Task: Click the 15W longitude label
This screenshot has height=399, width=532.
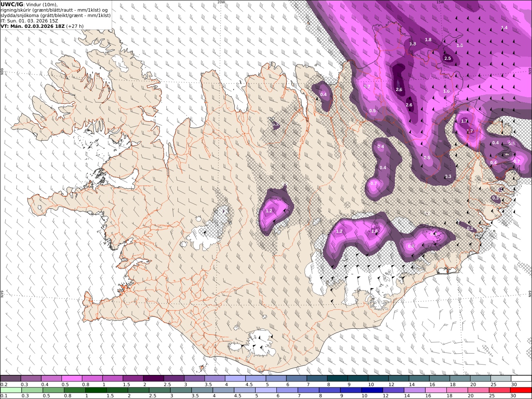Action: click(440, 2)
